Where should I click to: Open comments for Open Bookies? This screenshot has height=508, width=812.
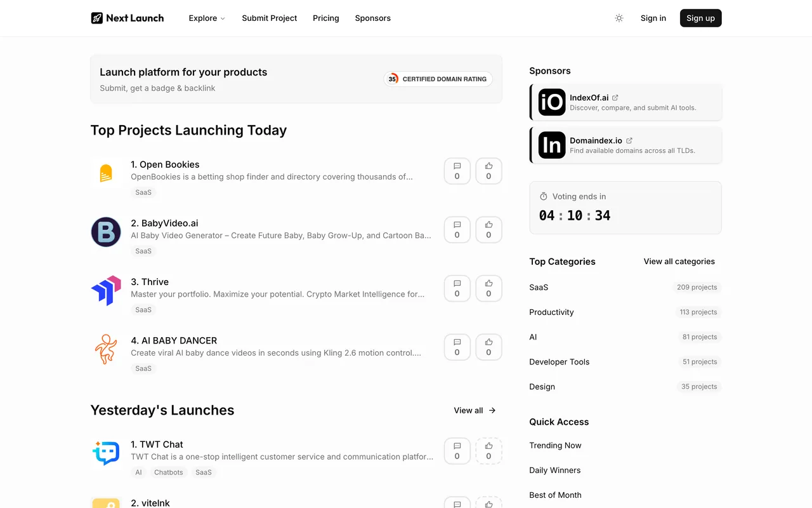pos(457,171)
